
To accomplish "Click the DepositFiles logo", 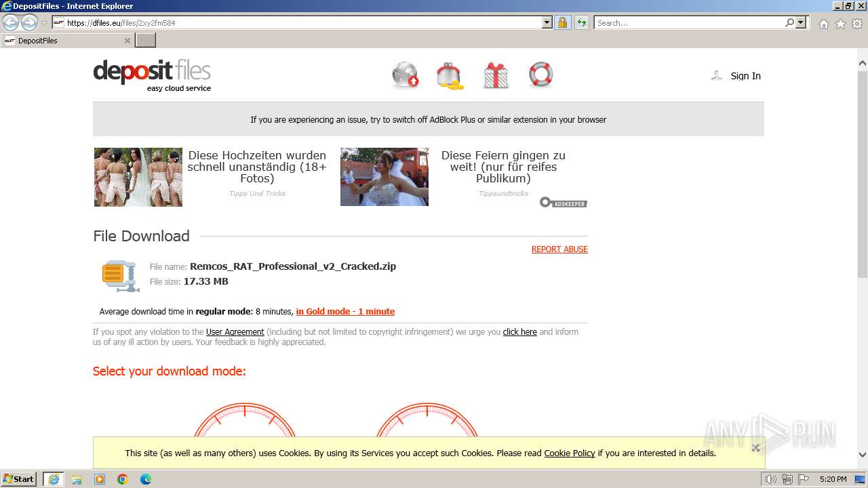I will pos(152,76).
